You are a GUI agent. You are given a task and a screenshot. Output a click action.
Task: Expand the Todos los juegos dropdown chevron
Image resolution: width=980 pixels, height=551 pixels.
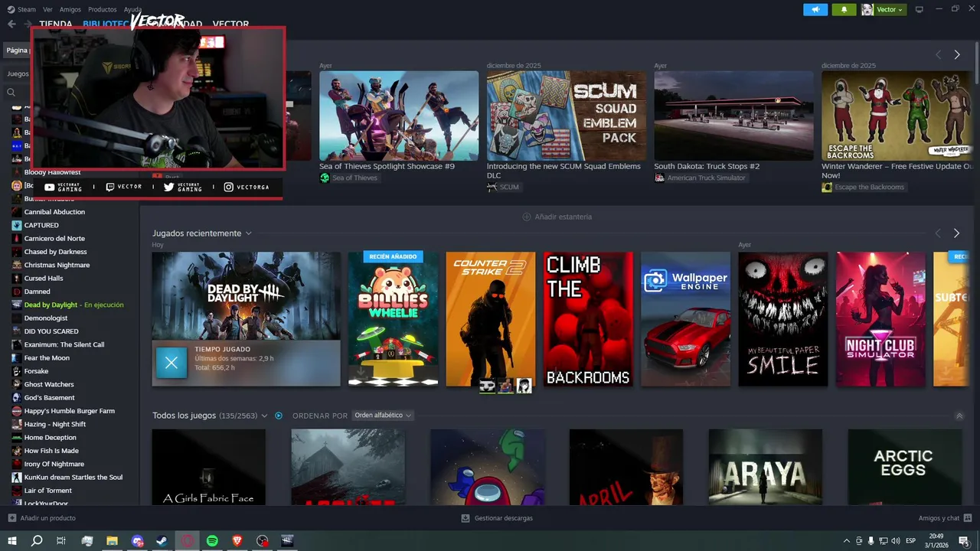[x=264, y=416]
